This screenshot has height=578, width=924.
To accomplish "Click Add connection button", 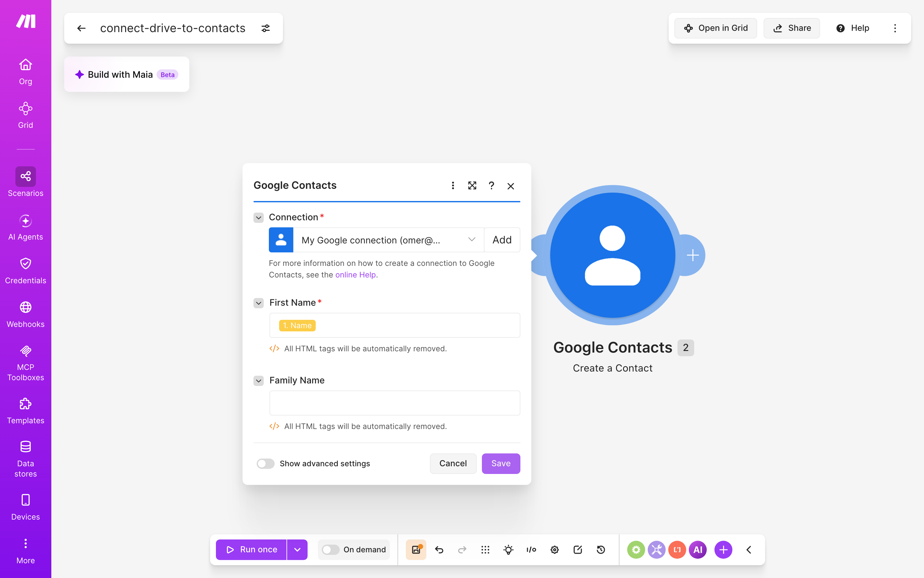I will click(502, 240).
